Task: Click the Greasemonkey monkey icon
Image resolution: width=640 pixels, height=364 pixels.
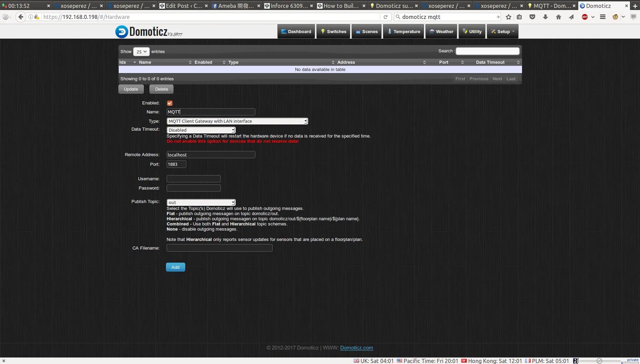Action: 615,17
